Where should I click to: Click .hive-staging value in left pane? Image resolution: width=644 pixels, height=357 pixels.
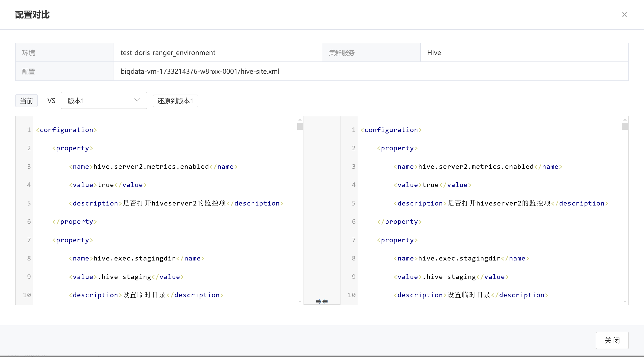click(x=124, y=277)
